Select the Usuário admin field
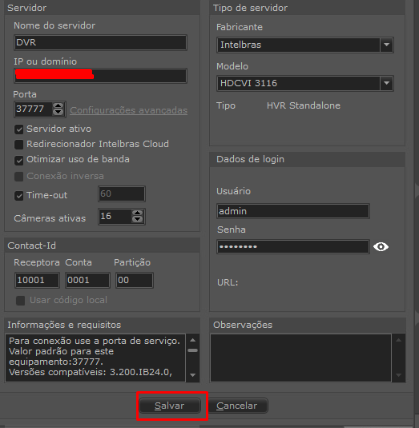 click(293, 211)
